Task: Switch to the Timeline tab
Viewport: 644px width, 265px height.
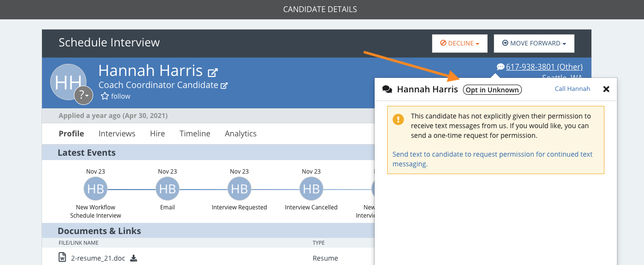Action: 195,133
